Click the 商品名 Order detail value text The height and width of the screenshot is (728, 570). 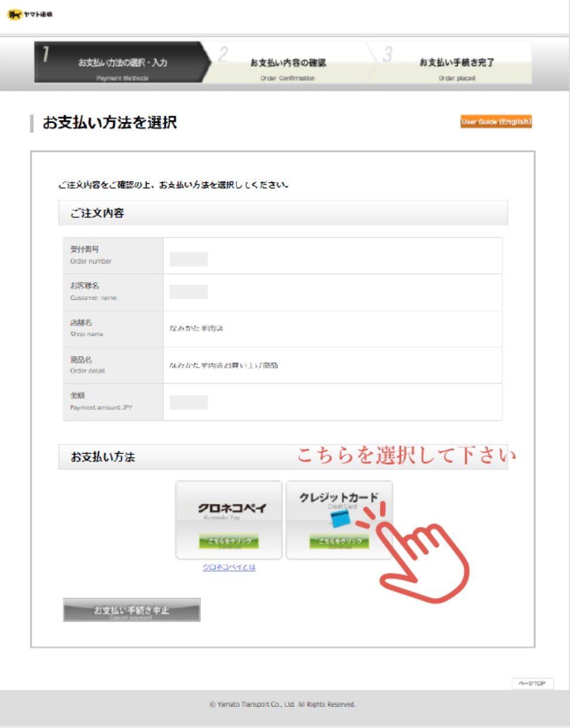coord(224,365)
